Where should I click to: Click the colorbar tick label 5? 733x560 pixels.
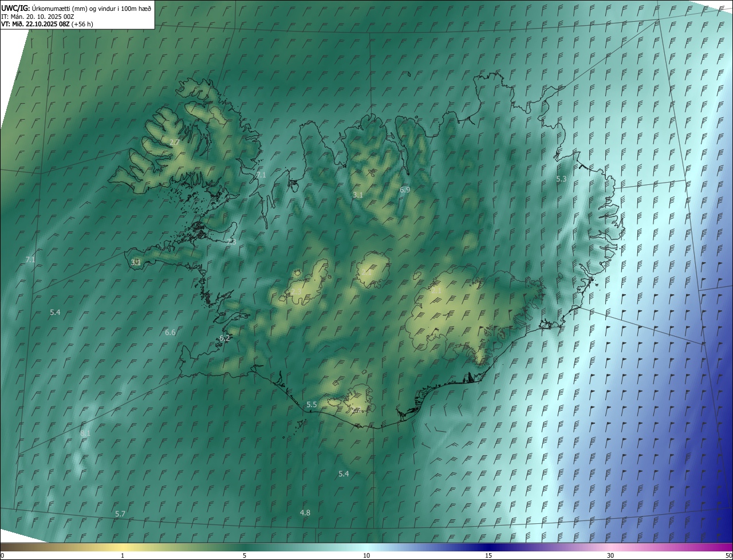click(x=245, y=555)
